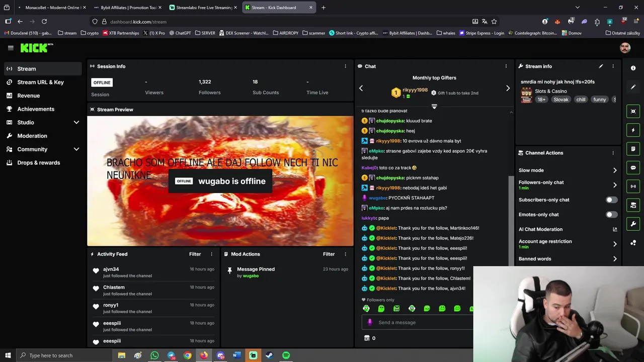The height and width of the screenshot is (362, 644).
Task: Click the pencil icon in right rail
Action: [x=633, y=87]
